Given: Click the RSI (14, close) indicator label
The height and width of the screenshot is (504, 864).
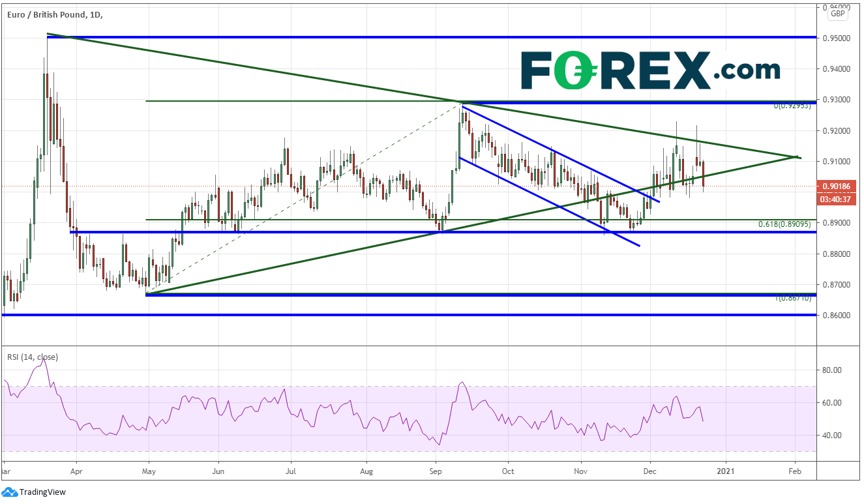Looking at the screenshot, I should coord(33,357).
